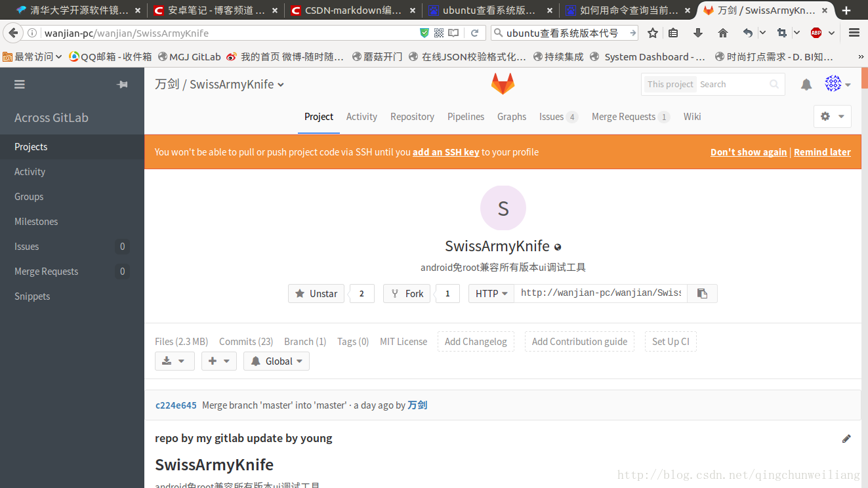Open the Pipelines tab
Image resolution: width=868 pixels, height=488 pixels.
tap(466, 117)
